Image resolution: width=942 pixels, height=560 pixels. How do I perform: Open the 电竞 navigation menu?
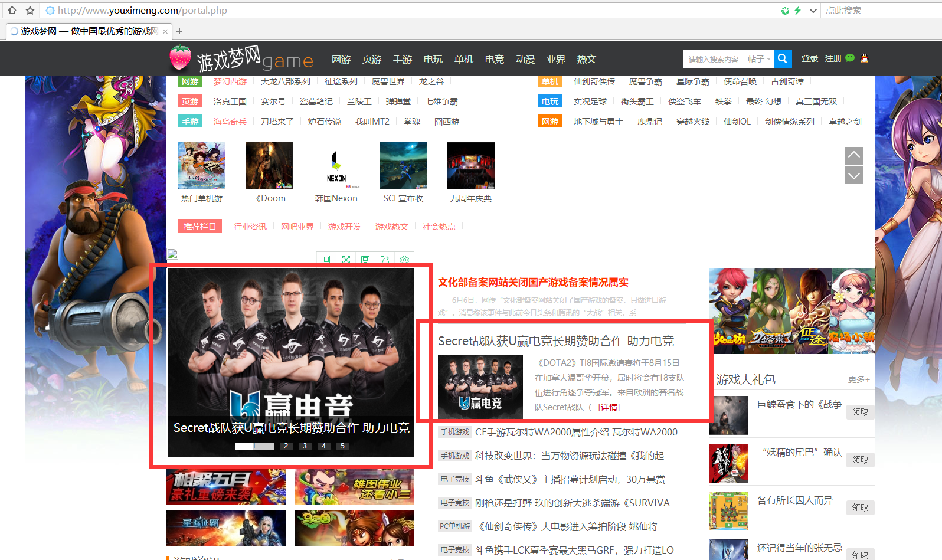(x=494, y=59)
